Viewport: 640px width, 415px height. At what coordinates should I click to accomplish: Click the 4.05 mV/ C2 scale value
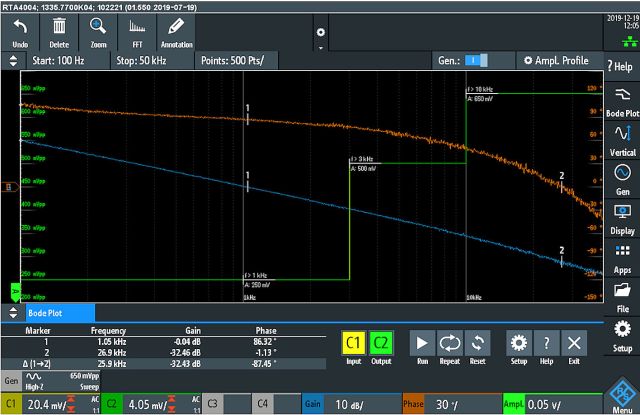click(148, 404)
